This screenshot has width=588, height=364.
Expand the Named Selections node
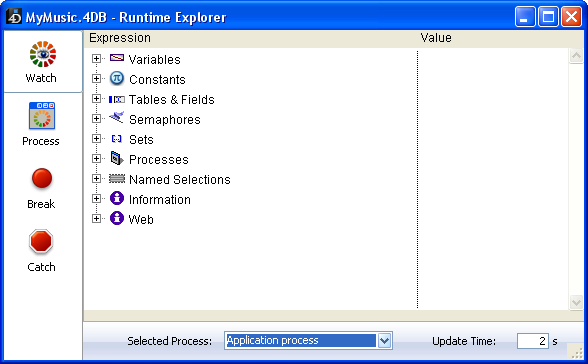pyautogui.click(x=96, y=178)
